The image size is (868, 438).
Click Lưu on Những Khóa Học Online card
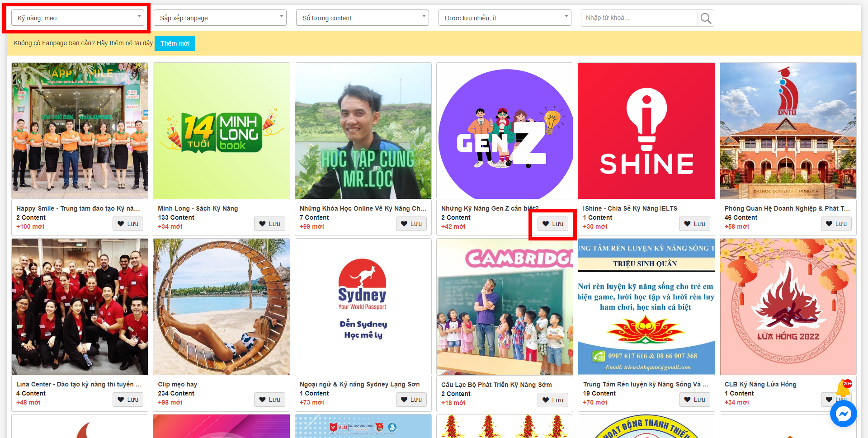tap(411, 224)
